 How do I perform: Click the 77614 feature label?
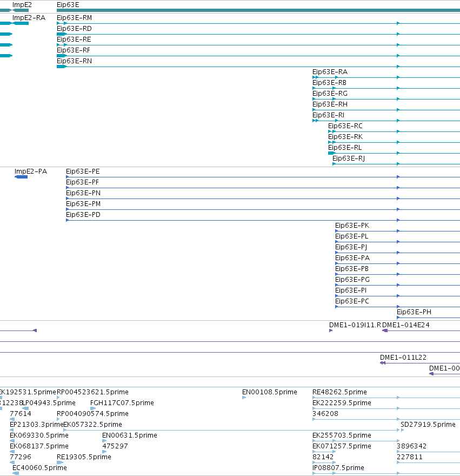pos(21,414)
